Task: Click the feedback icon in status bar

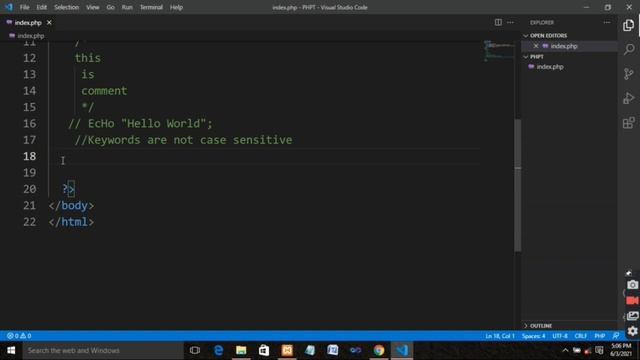Action: coord(616,336)
